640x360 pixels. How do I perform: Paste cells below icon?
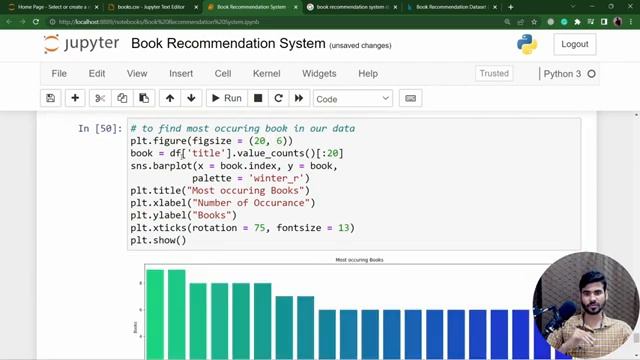coord(144,98)
